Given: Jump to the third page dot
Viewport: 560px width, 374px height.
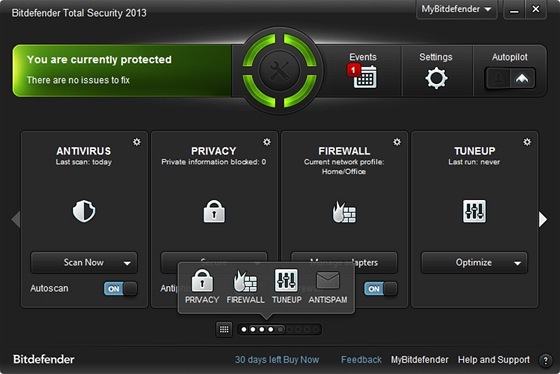Looking at the screenshot, I should point(261,329).
